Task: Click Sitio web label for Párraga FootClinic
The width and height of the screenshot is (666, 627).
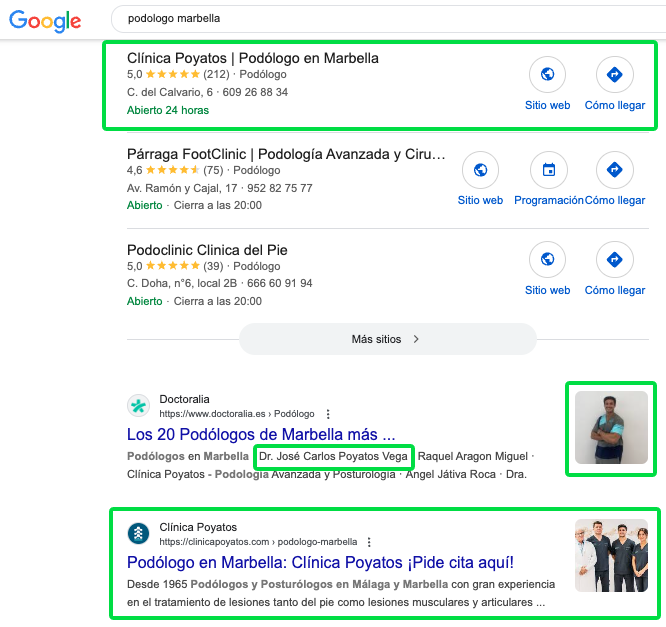Action: pyautogui.click(x=480, y=200)
